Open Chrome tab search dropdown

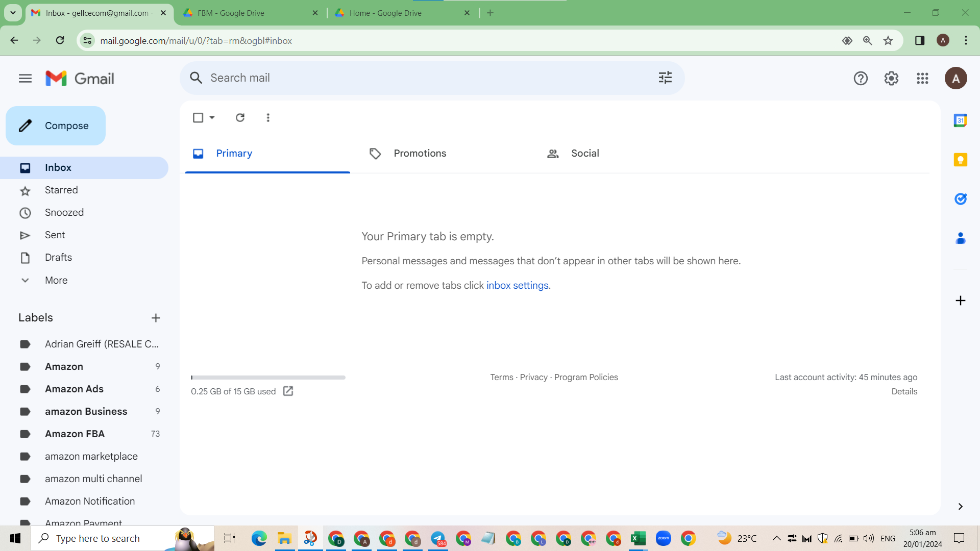click(13, 13)
